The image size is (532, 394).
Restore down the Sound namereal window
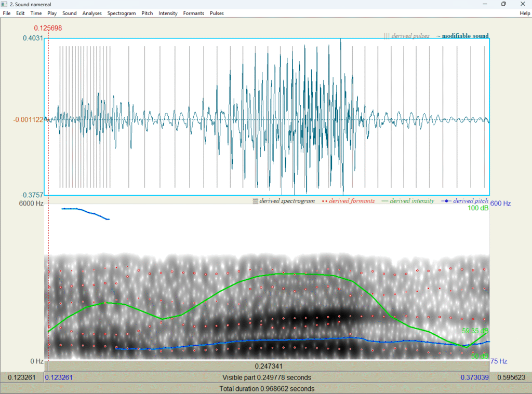(503, 4)
